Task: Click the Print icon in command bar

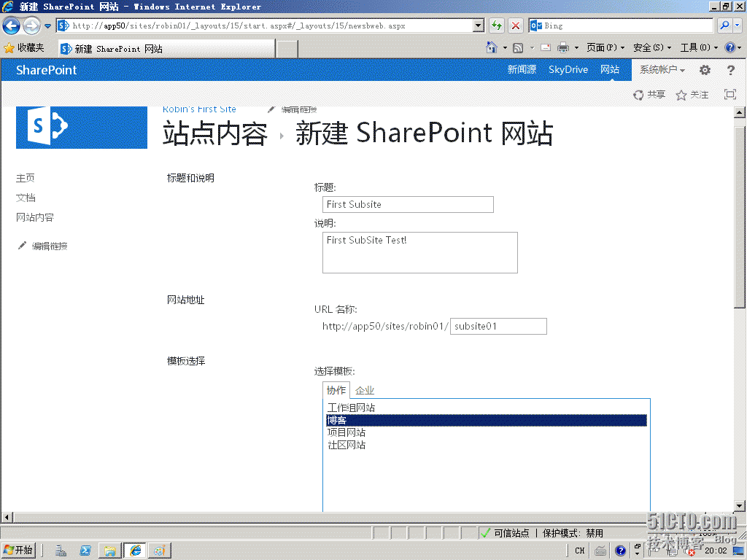Action: pyautogui.click(x=563, y=47)
